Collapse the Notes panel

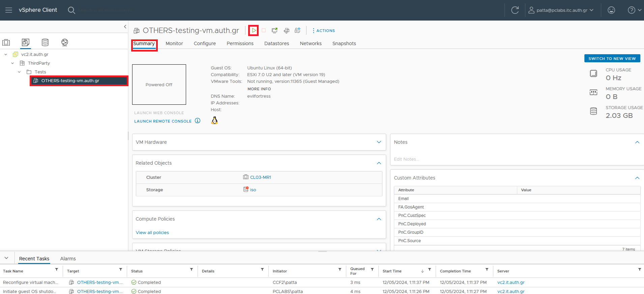[637, 142]
